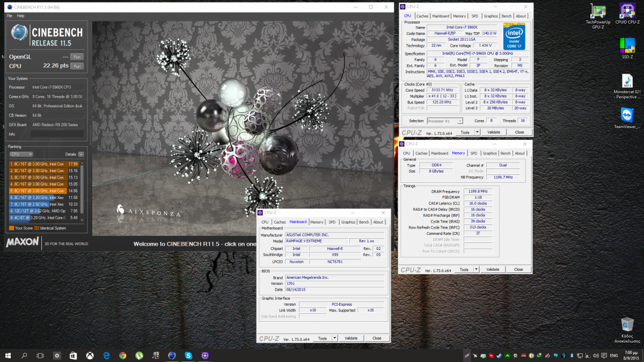Switch to Caches tab in top CPU-Z window
644x362 pixels.
click(x=422, y=16)
